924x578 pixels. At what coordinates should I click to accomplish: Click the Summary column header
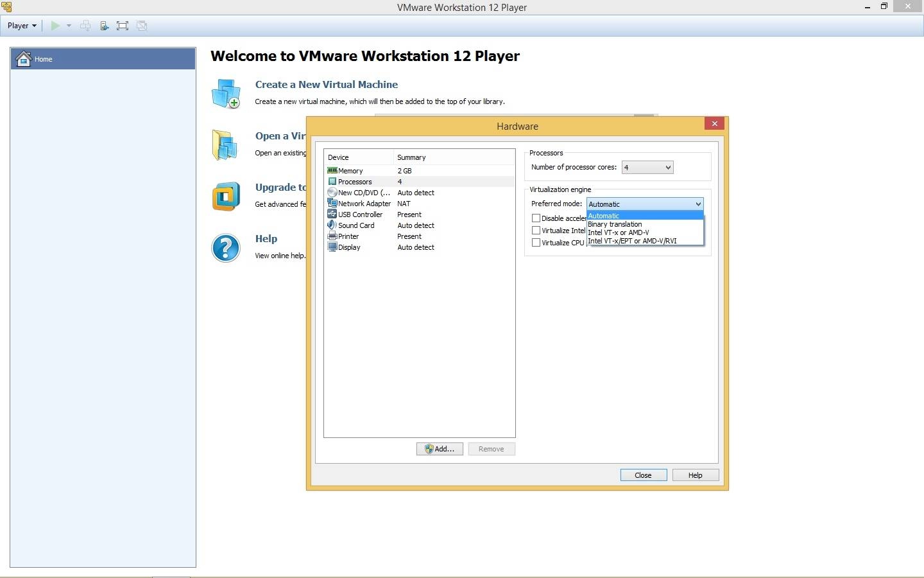click(454, 157)
